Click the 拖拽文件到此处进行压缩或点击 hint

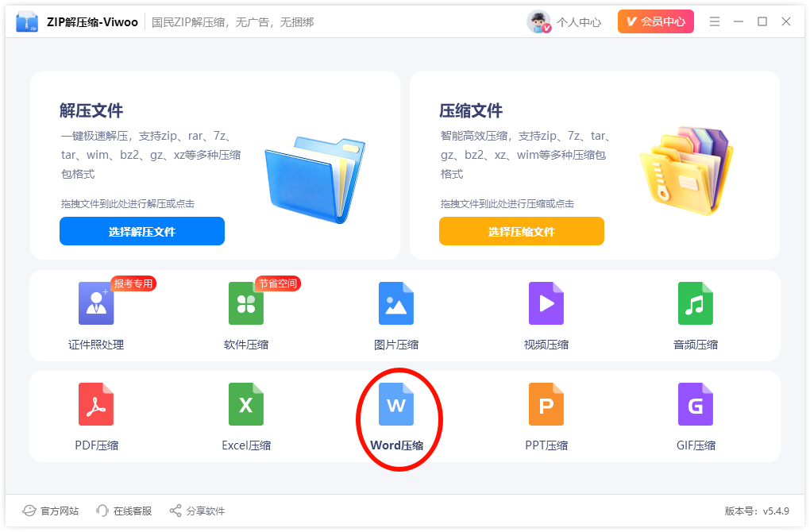[507, 203]
